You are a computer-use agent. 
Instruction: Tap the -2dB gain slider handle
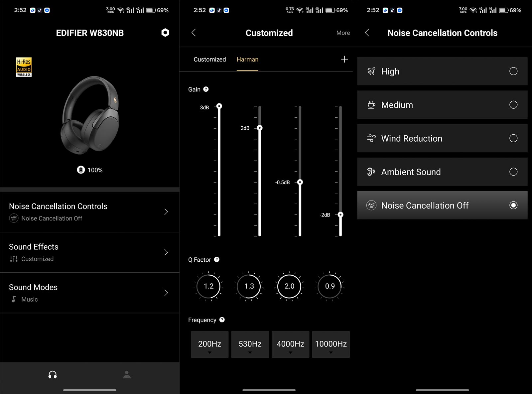(x=340, y=215)
